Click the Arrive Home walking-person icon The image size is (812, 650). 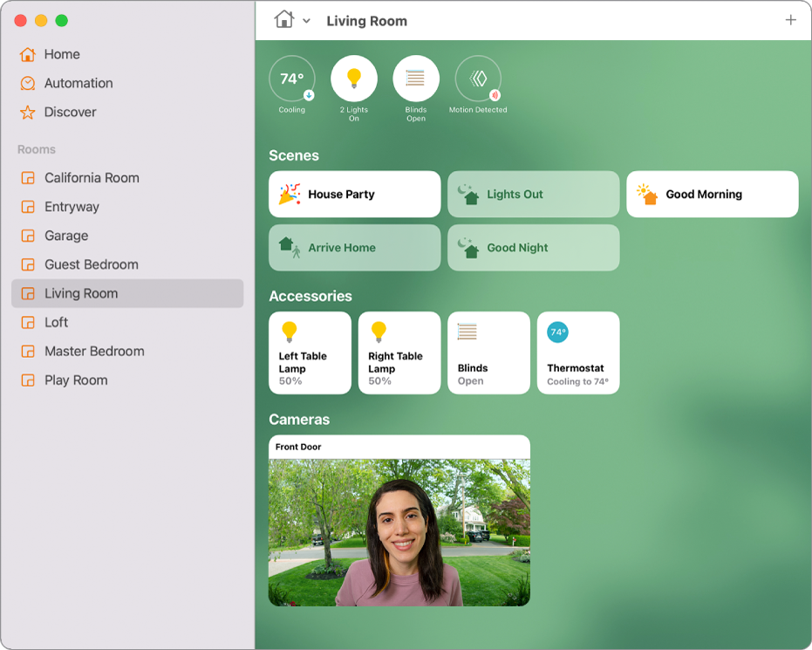coord(290,247)
